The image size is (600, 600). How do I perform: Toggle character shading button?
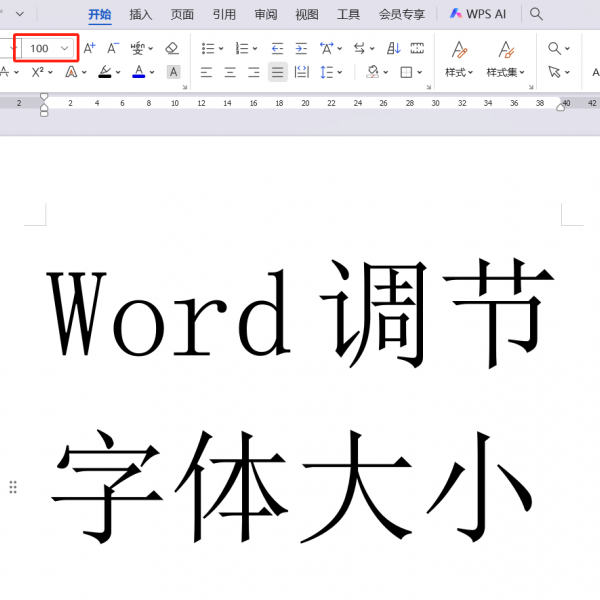[x=173, y=72]
